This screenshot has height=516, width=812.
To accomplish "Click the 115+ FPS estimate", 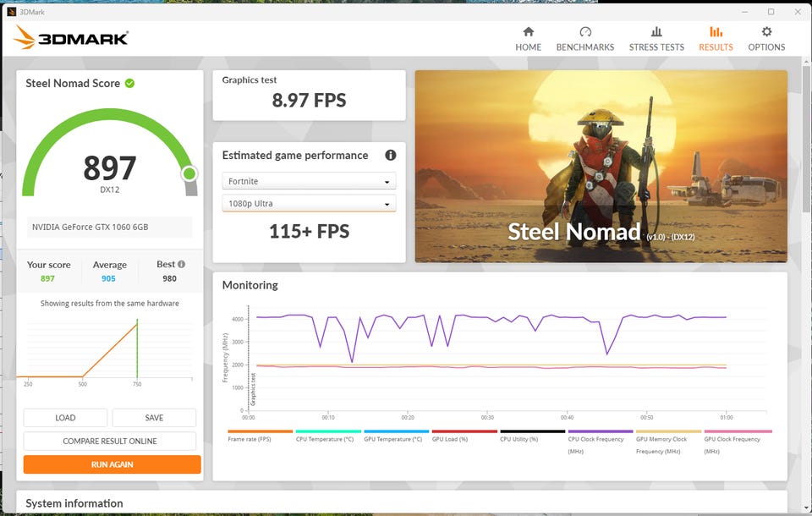I will coord(310,231).
